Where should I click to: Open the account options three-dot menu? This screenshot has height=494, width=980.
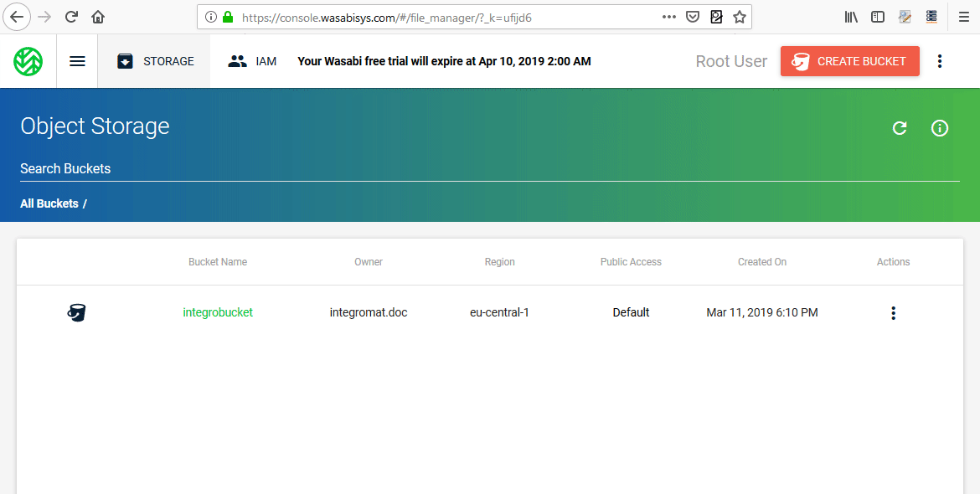coord(939,61)
